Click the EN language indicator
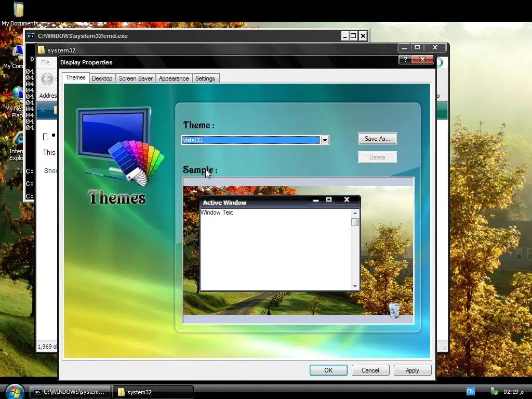Image resolution: width=532 pixels, height=399 pixels. pyautogui.click(x=470, y=391)
